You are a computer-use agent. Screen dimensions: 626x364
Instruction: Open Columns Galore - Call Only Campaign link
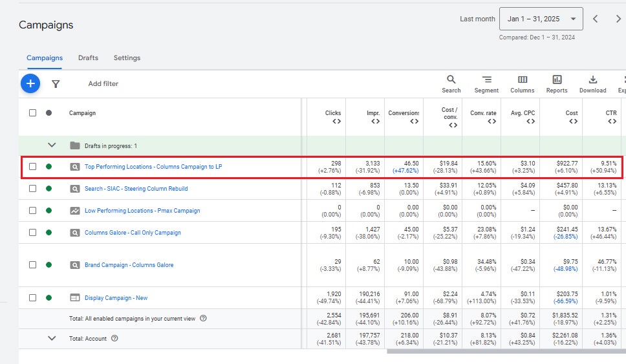133,233
